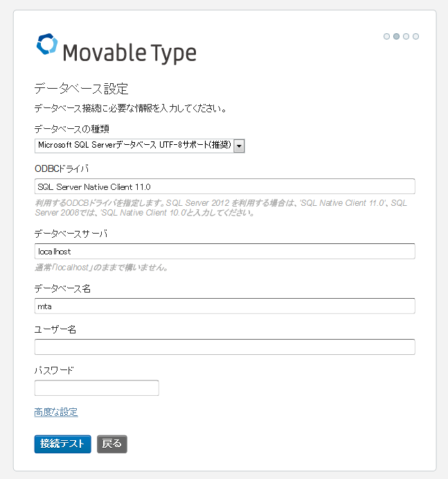This screenshot has width=448, height=479.
Task: Select the third wizard step indicator dot
Action: 406,36
